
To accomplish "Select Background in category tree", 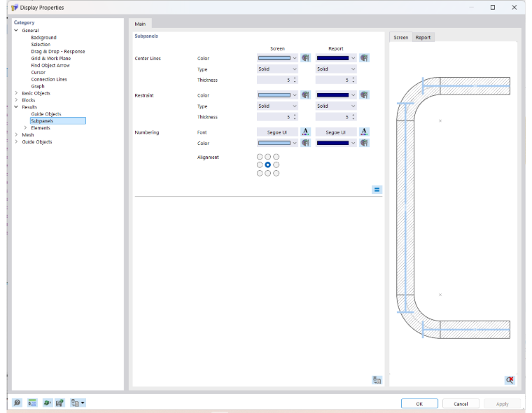I will (43, 37).
